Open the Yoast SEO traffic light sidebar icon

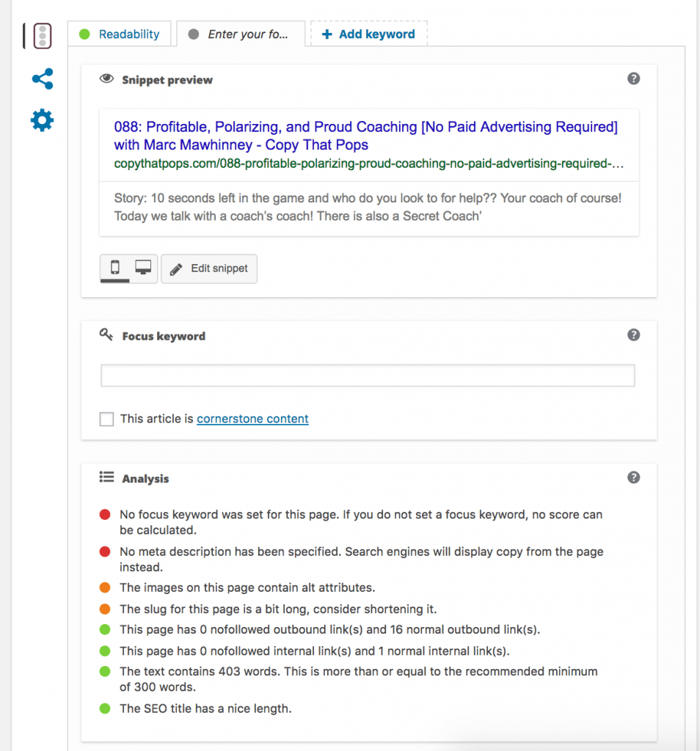(42, 35)
